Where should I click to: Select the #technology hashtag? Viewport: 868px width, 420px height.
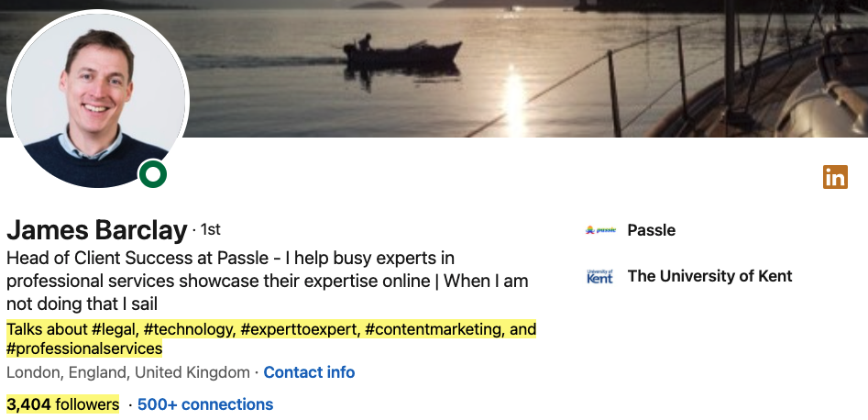[186, 329]
